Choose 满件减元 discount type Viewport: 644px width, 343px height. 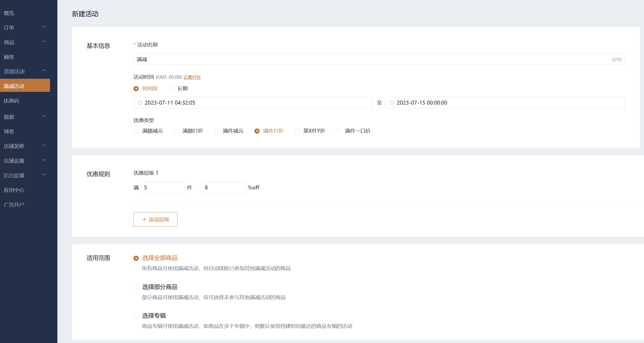pos(217,131)
